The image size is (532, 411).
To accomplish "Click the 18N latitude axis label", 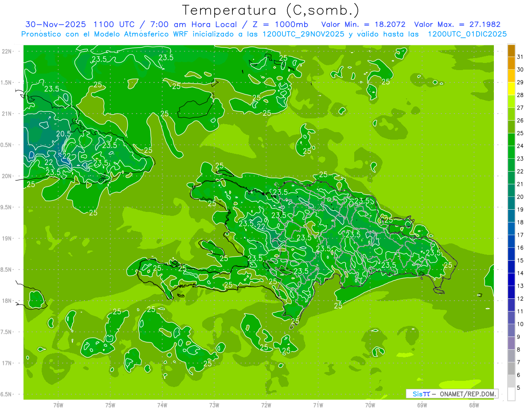I will coord(7,301).
